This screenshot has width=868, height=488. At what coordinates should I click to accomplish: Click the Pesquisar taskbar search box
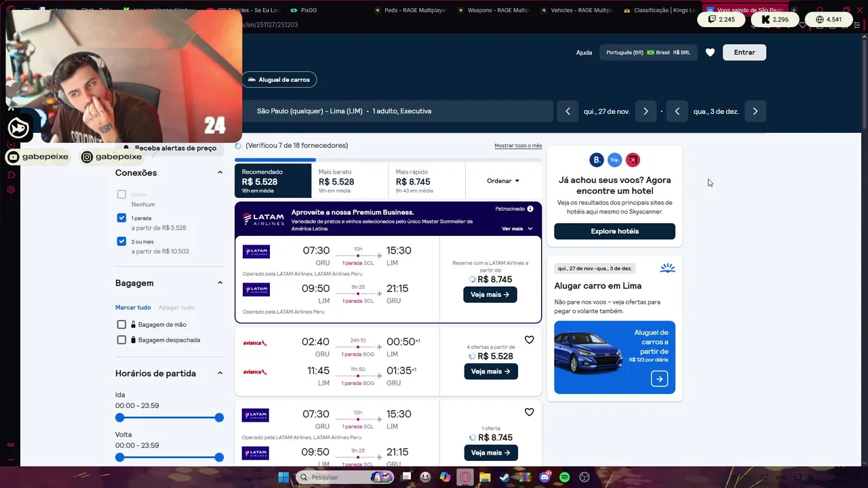[x=344, y=477]
